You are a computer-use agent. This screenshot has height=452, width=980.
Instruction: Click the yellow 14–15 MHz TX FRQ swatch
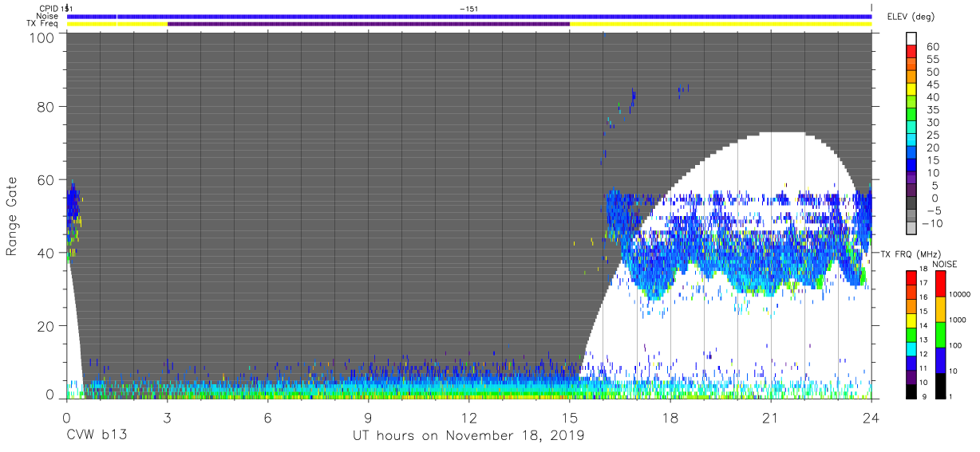point(912,319)
